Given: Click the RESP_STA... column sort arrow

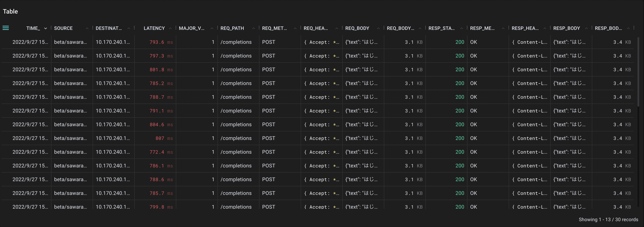Looking at the screenshot, I should pyautogui.click(x=461, y=29).
